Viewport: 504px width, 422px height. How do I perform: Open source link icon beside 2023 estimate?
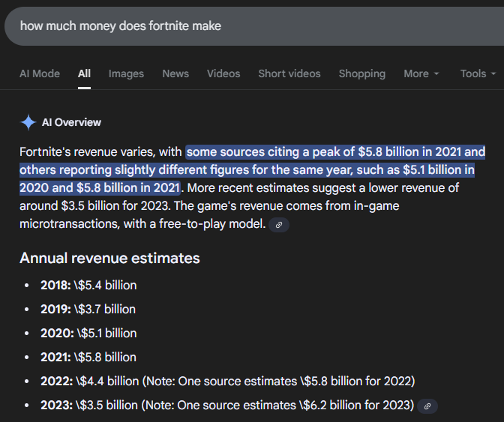point(427,406)
